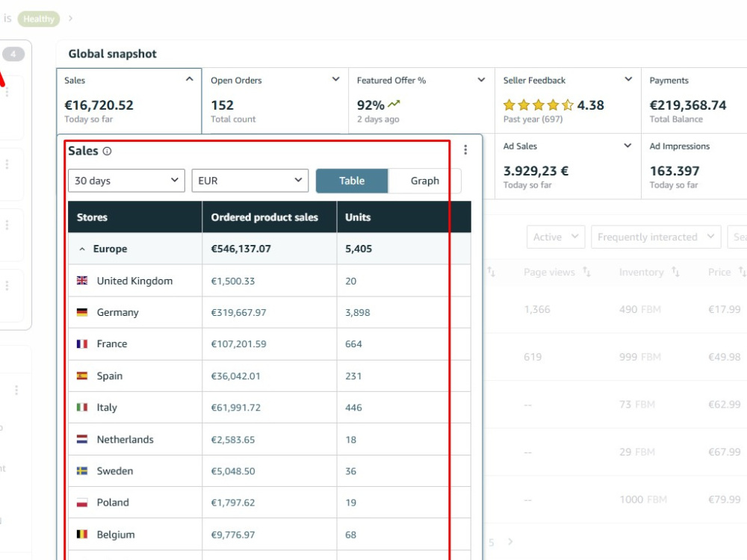This screenshot has height=560, width=747.
Task: Click the gray 4 count badge
Action: pyautogui.click(x=13, y=54)
